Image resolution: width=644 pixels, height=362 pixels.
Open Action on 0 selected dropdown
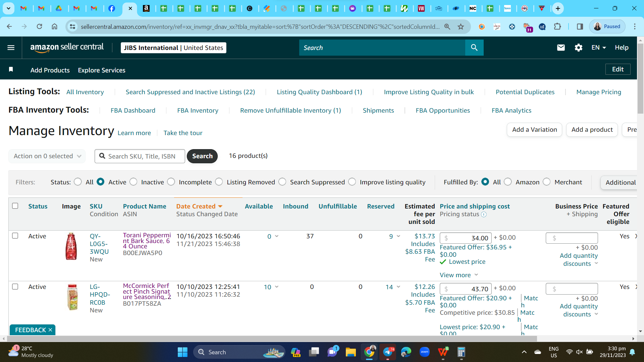click(x=47, y=156)
